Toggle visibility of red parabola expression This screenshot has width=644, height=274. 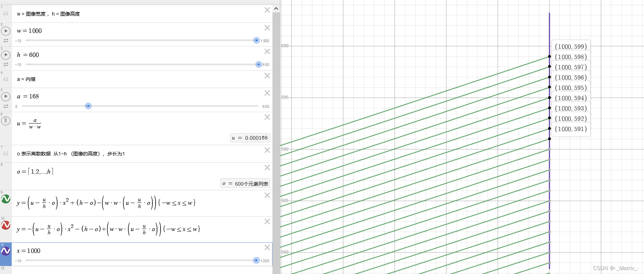pos(6,225)
